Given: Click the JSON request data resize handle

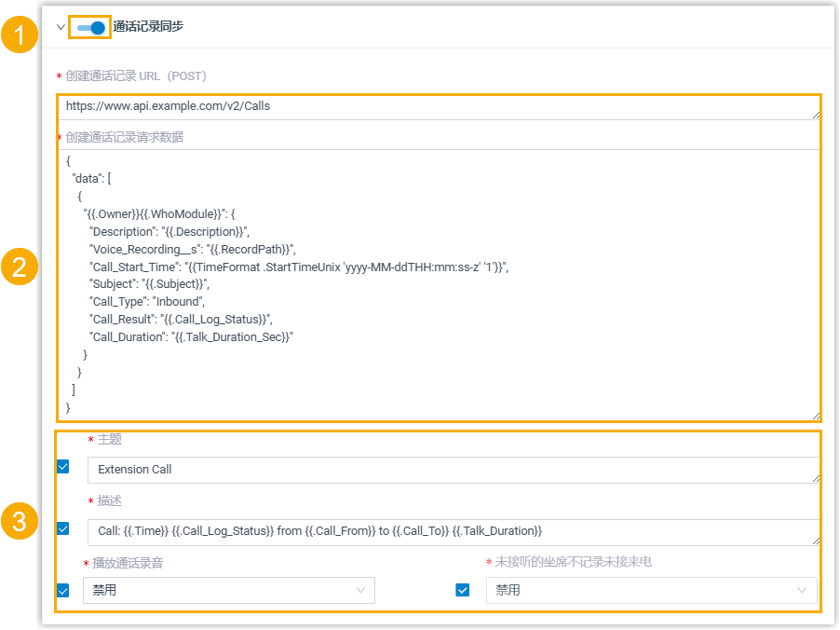Looking at the screenshot, I should coord(816,416).
